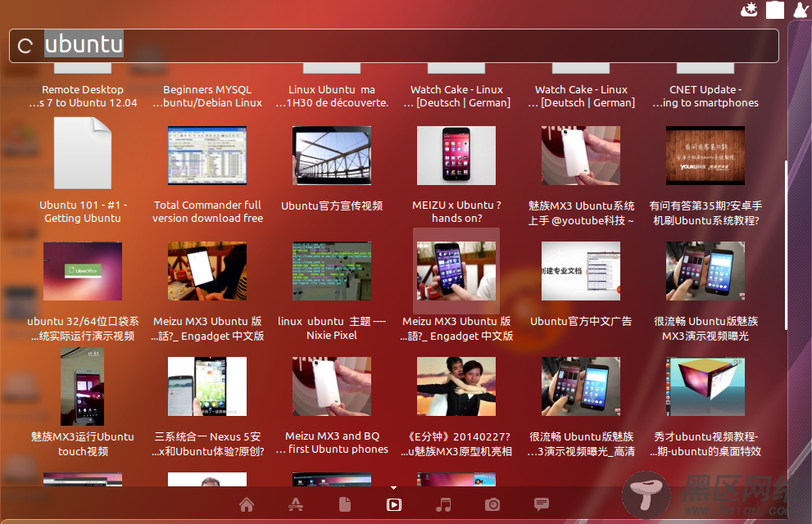The image size is (812, 524).
Task: Click the search spinner icon in search bar
Action: [25, 46]
